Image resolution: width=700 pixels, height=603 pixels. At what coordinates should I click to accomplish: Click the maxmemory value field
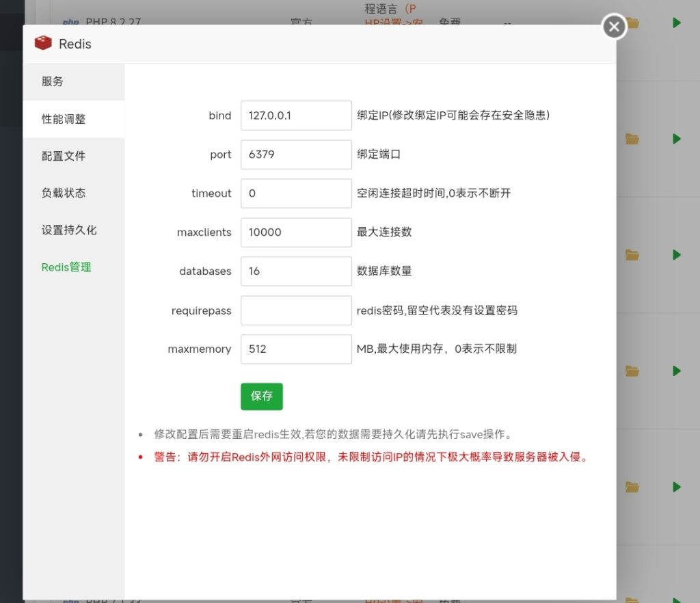click(295, 349)
